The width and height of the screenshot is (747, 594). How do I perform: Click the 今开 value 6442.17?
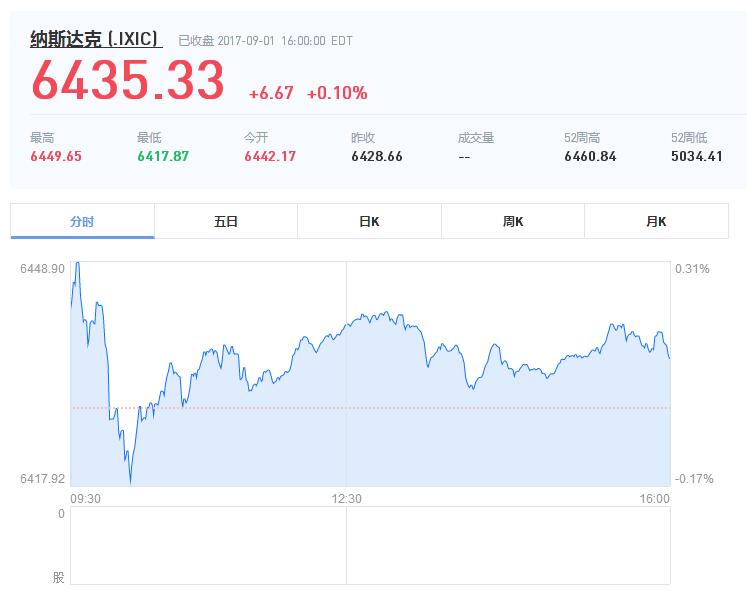tap(270, 156)
